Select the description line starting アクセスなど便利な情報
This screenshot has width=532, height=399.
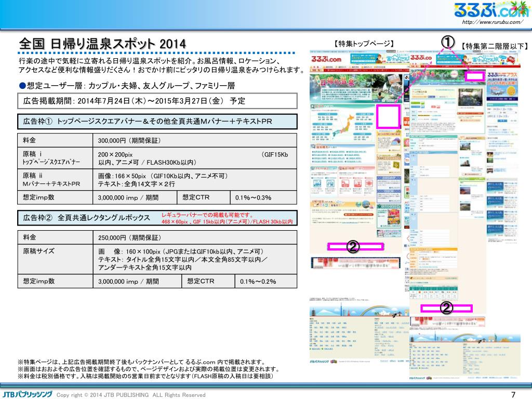pyautogui.click(x=162, y=70)
